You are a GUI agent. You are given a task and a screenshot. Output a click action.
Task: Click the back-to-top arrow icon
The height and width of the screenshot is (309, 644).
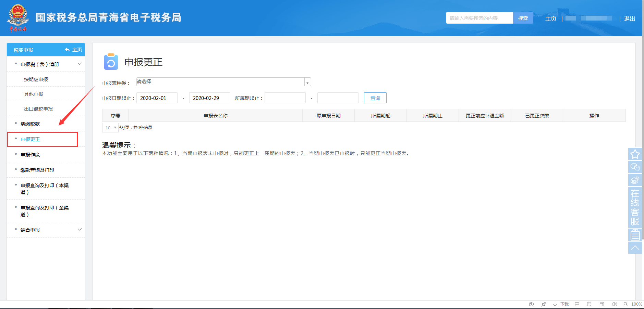coord(635,248)
